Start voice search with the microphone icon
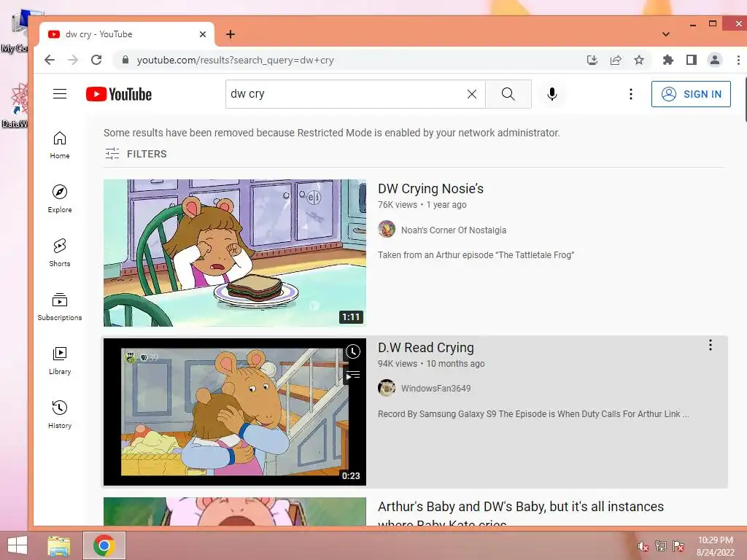 click(552, 94)
